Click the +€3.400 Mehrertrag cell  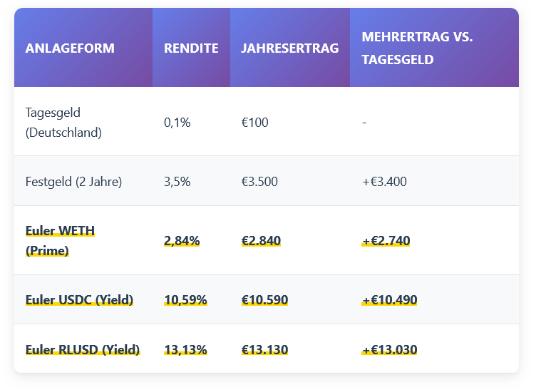(x=384, y=182)
